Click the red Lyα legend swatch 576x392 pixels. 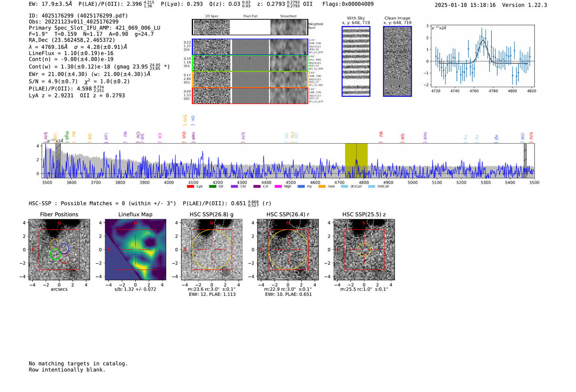[x=190, y=186]
